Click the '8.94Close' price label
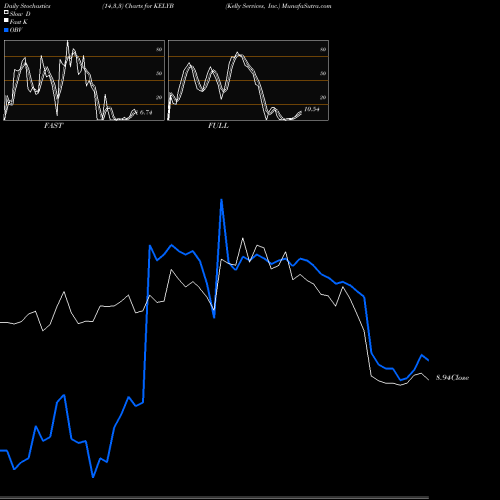The width and height of the screenshot is (500, 500). [452, 378]
